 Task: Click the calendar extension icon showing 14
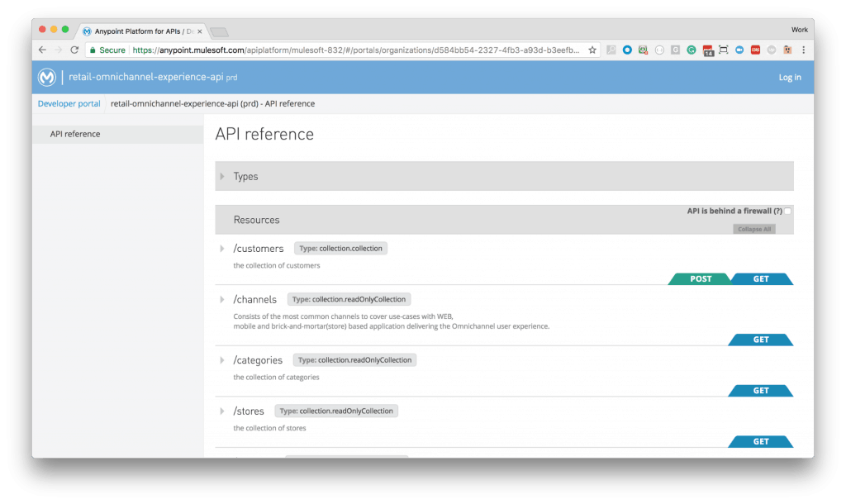pyautogui.click(x=707, y=50)
